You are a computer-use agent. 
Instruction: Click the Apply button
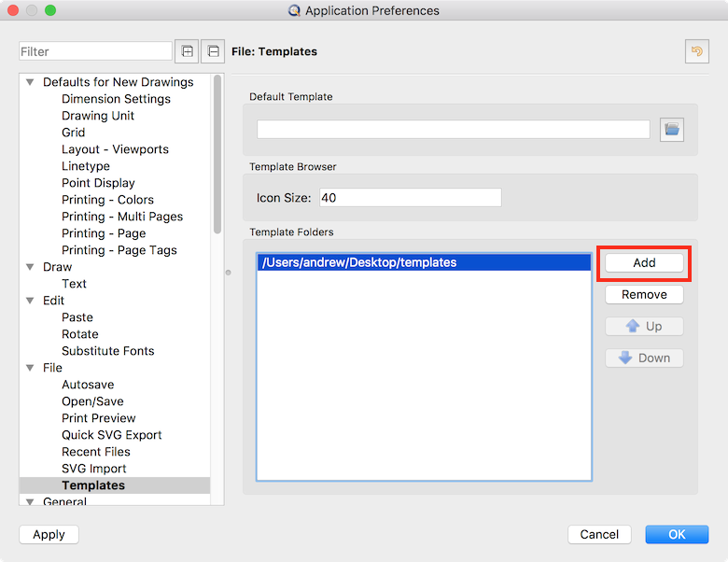pos(49,535)
